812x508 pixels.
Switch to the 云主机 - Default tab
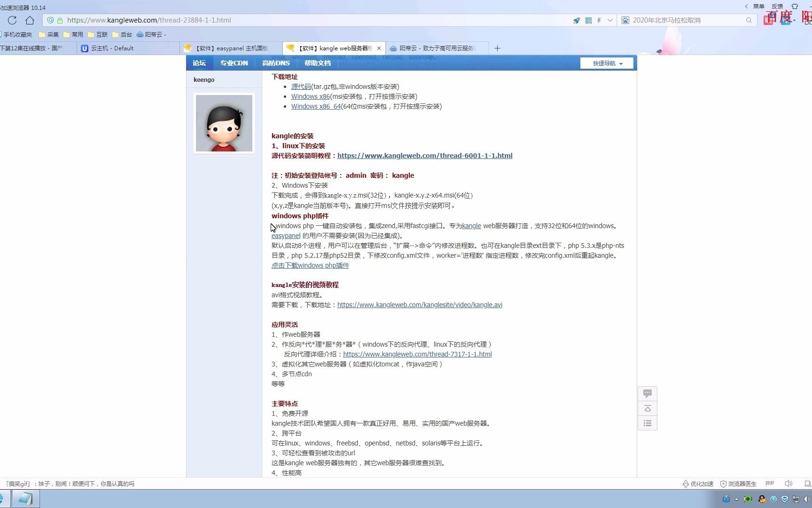(x=128, y=48)
